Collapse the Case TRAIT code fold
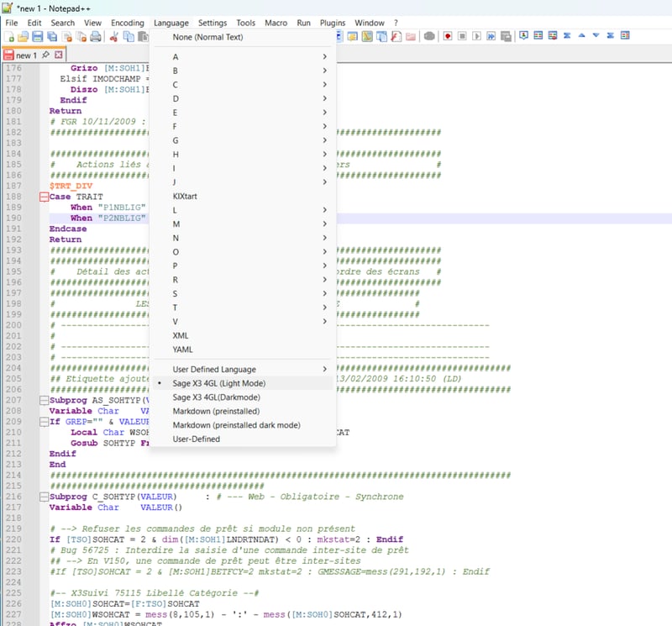The image size is (672, 626). tap(43, 197)
